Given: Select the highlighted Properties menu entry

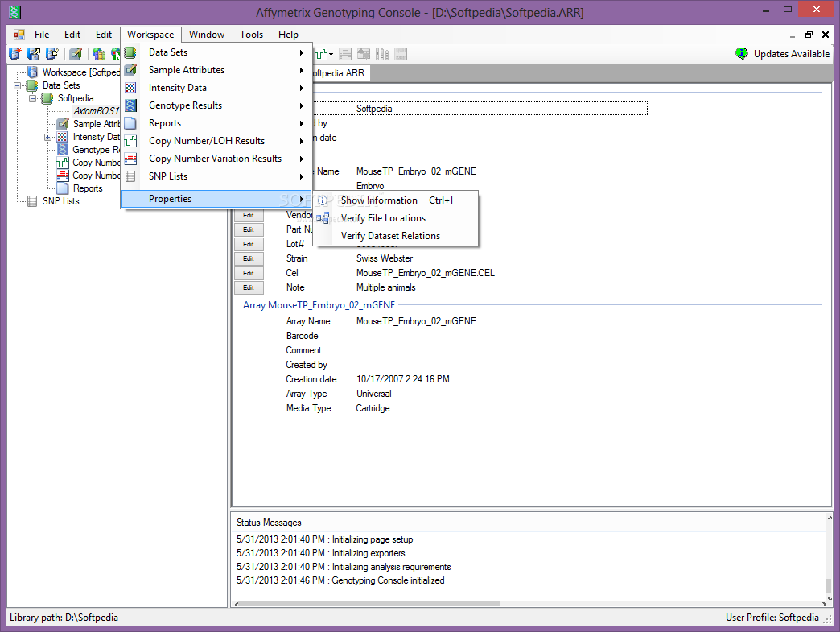Looking at the screenshot, I should tap(216, 199).
